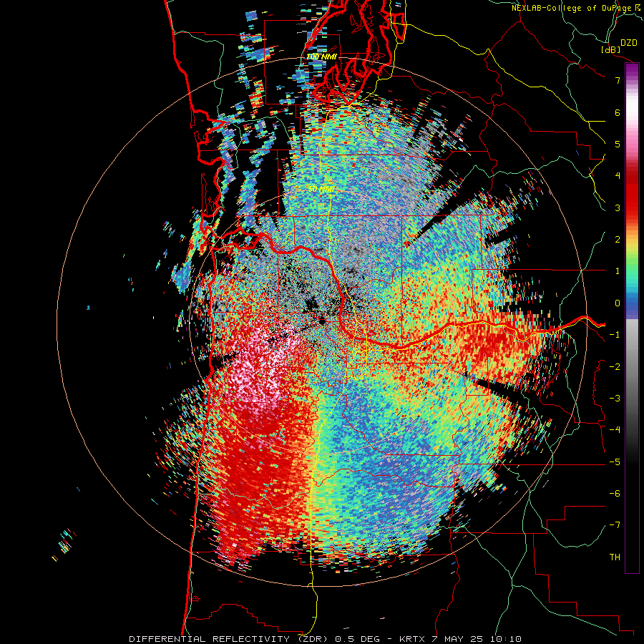Click the black radar site dot at center
This screenshot has width=644, height=644.
coord(321,321)
